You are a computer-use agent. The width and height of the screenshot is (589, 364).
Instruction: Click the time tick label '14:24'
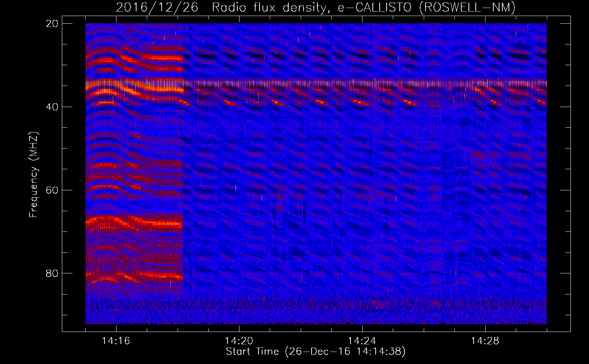[362, 341]
